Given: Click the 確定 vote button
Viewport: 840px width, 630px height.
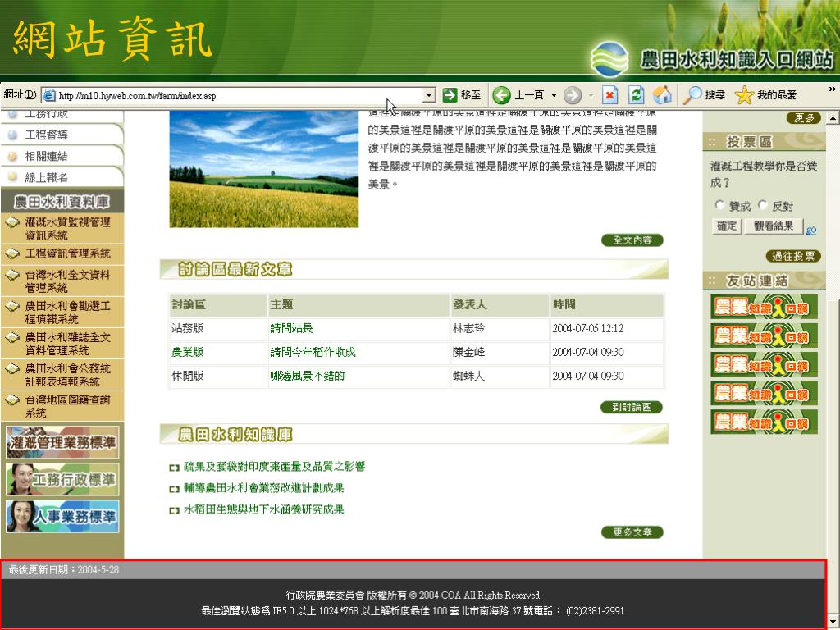Looking at the screenshot, I should pyautogui.click(x=727, y=226).
